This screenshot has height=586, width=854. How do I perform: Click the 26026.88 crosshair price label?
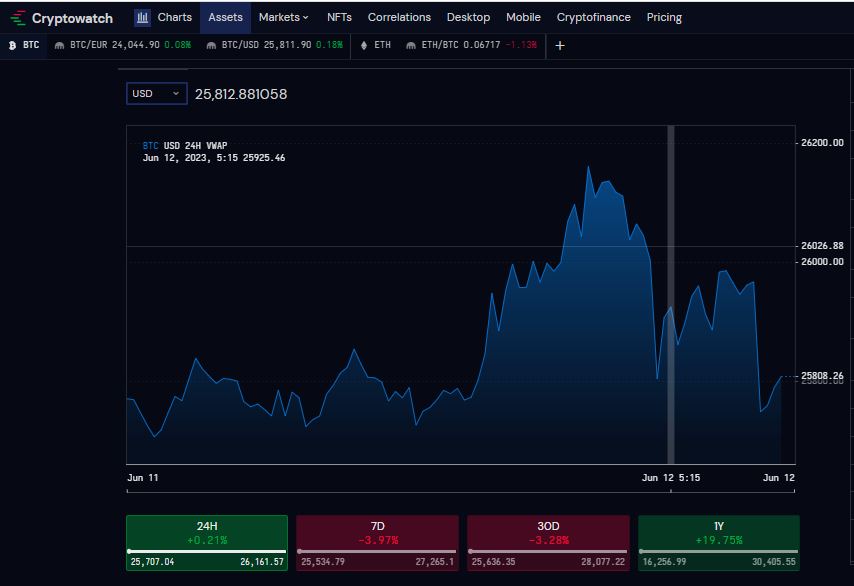(x=822, y=246)
